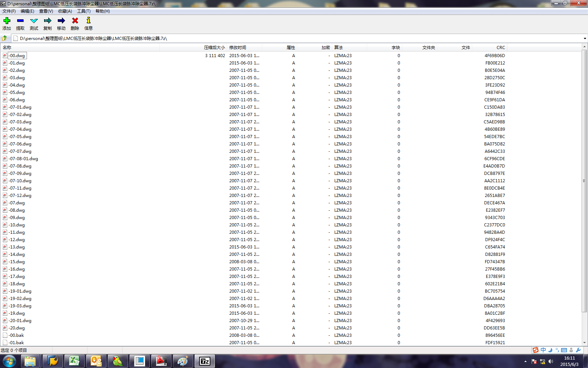Open the File (文件) menu
Image resolution: width=588 pixels, height=368 pixels.
[x=9, y=11]
